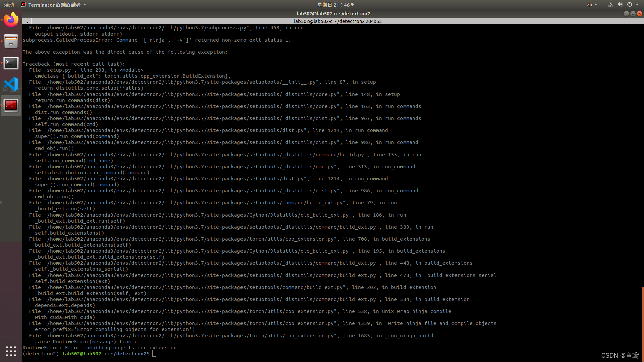Click the terminal grouping grid icon

(26, 21)
